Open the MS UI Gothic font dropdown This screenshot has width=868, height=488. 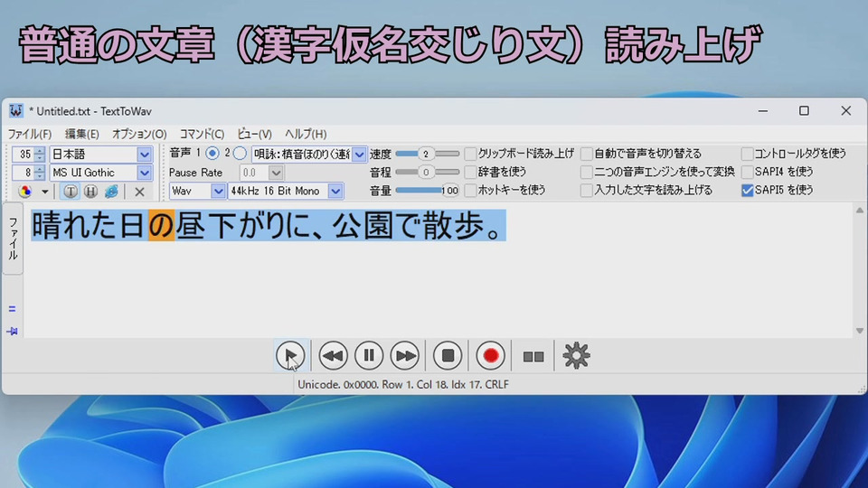pos(144,173)
